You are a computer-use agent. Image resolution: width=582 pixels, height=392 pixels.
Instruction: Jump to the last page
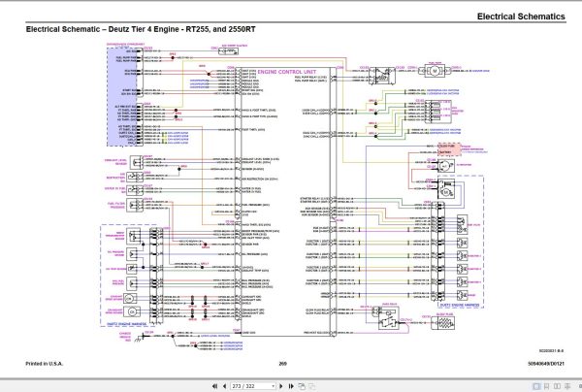(x=291, y=386)
